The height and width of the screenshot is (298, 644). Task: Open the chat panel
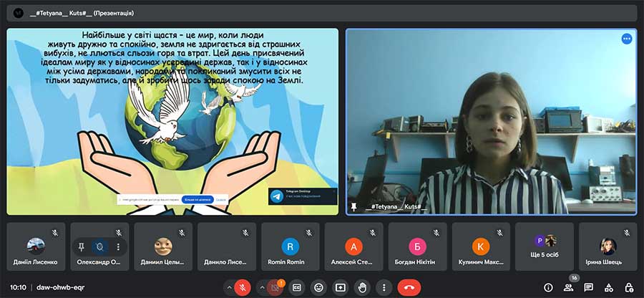tap(589, 287)
